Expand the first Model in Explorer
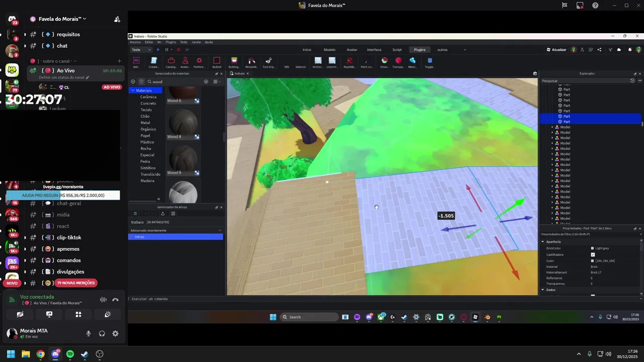Screen dimensions: 644x362 (x=552, y=127)
